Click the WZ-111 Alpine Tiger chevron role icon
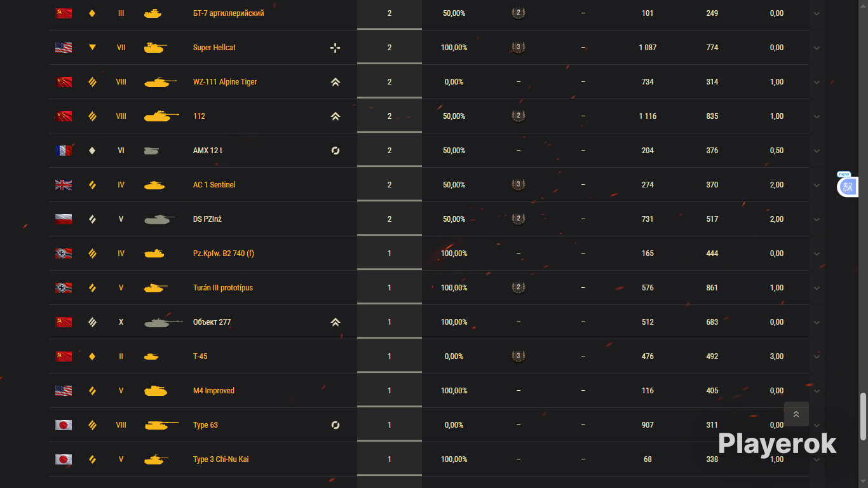The image size is (868, 488). [x=336, y=82]
